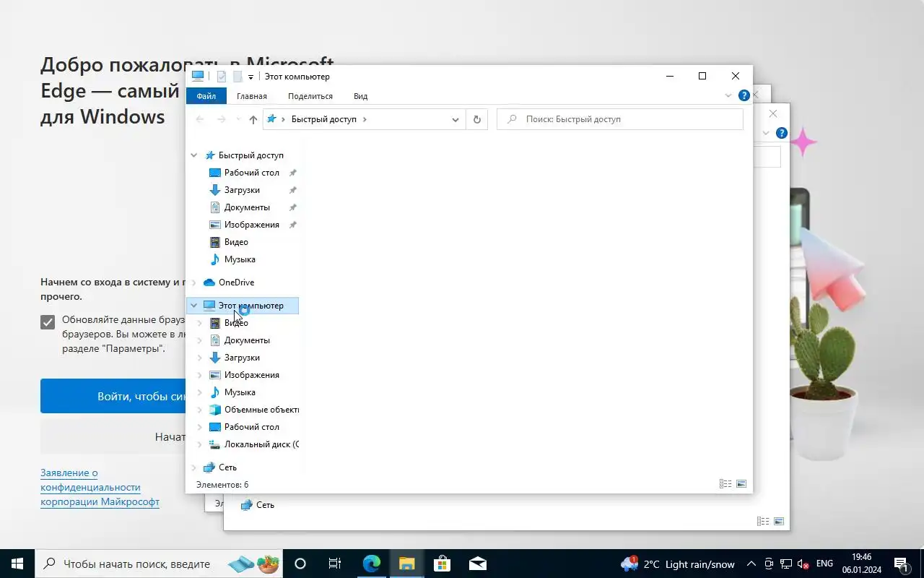Click the Properties icon in title bar
The height and width of the screenshot is (578, 924).
pos(222,77)
